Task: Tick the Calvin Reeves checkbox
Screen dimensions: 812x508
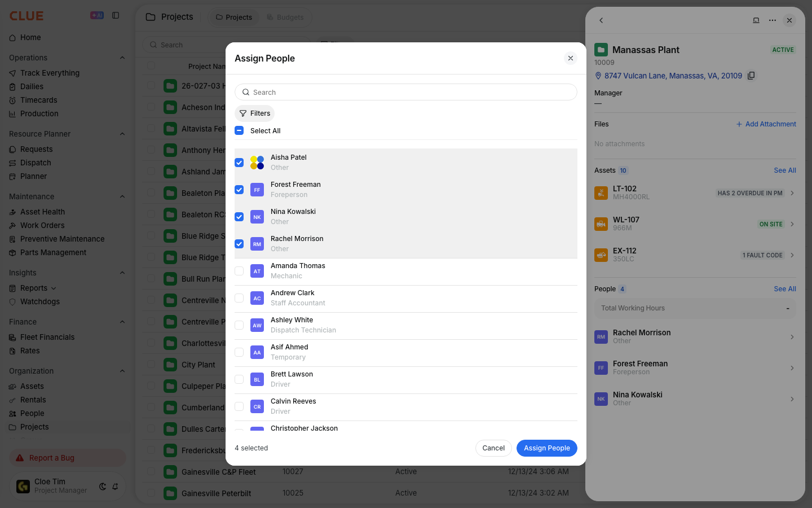Action: click(239, 406)
